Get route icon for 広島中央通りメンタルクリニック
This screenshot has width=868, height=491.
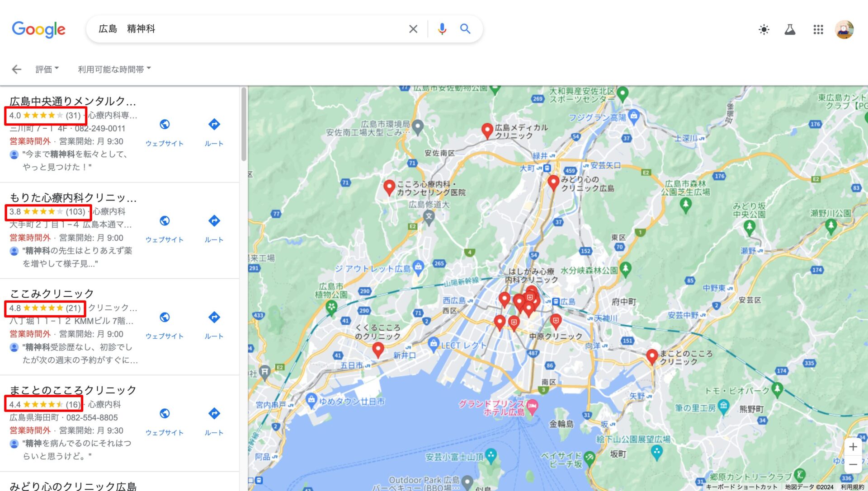tap(214, 124)
